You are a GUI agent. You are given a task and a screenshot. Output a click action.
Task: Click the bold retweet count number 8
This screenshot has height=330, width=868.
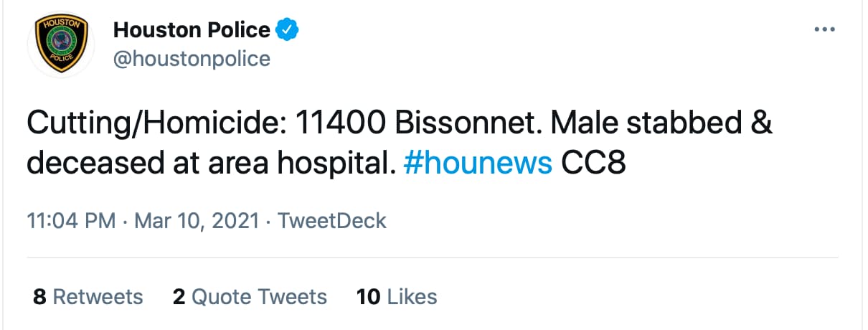[x=39, y=296]
